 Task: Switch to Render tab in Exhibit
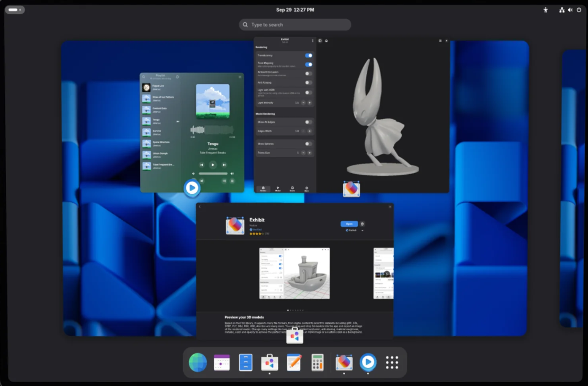pyautogui.click(x=263, y=188)
